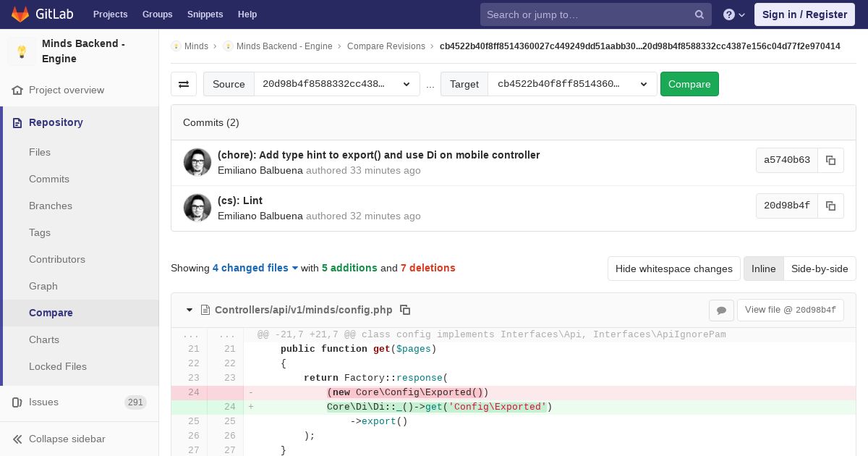Switch to Side-by-side diff view
The image size is (868, 456).
(820, 269)
